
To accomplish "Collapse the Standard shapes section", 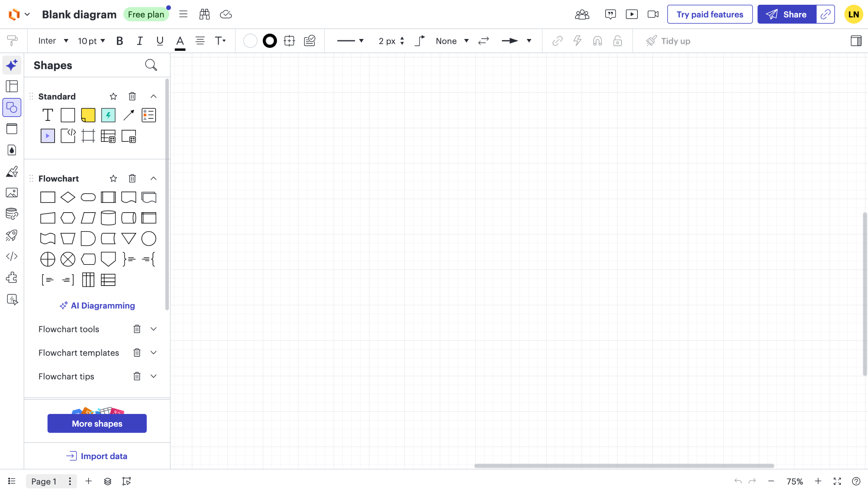I will [154, 97].
